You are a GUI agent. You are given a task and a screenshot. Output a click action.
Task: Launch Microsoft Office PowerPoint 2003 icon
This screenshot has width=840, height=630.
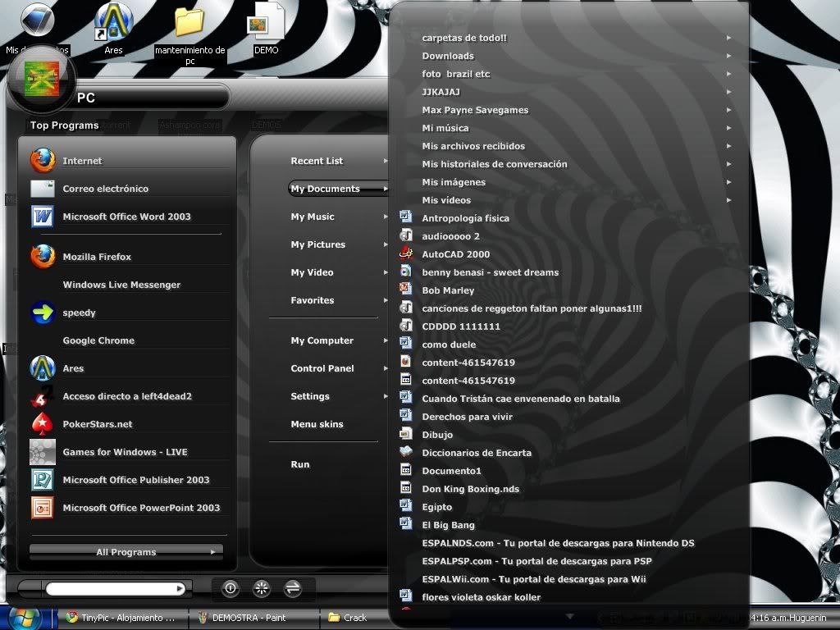coord(43,507)
